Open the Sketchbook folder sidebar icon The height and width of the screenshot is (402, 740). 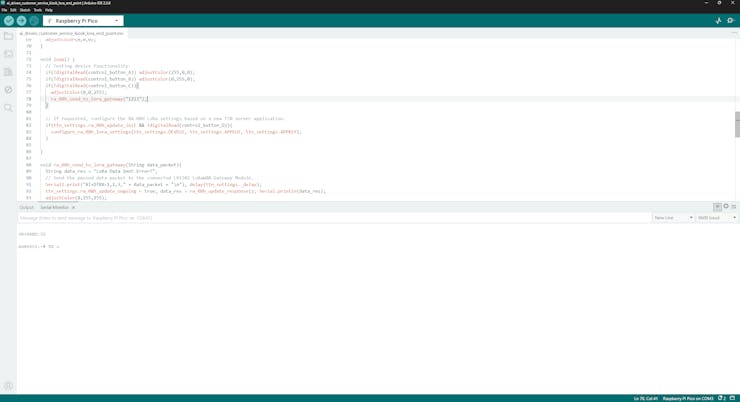pos(8,36)
